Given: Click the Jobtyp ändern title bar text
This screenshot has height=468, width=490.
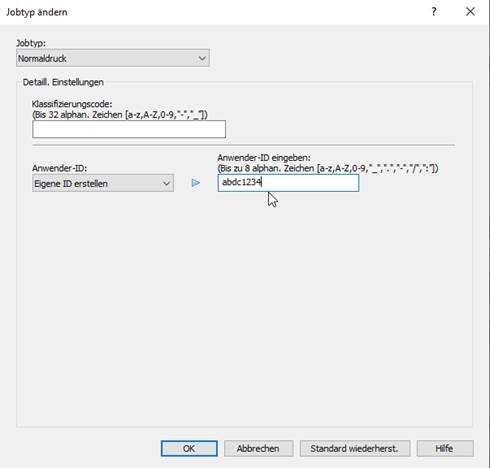Looking at the screenshot, I should (x=37, y=12).
